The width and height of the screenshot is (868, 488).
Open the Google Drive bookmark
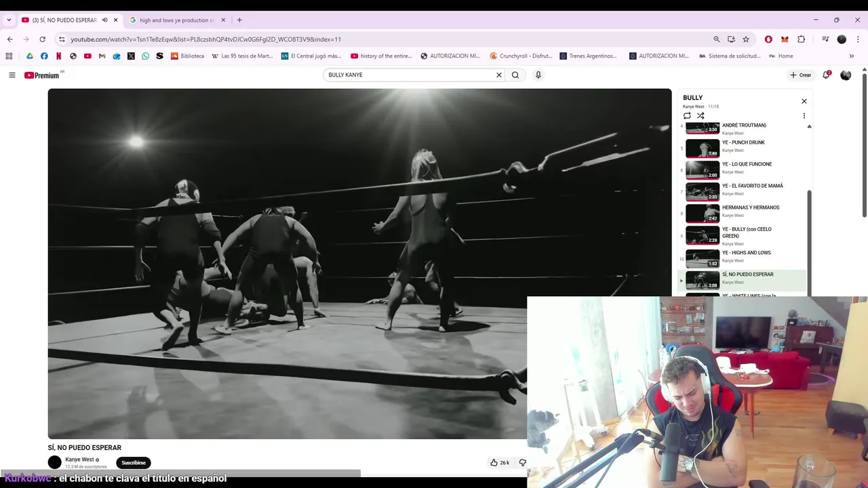pyautogui.click(x=30, y=56)
